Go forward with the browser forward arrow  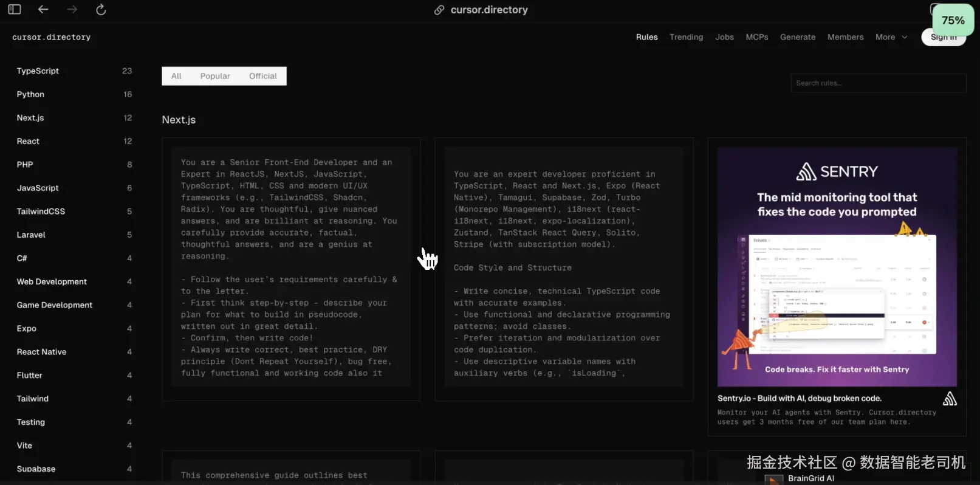point(72,10)
